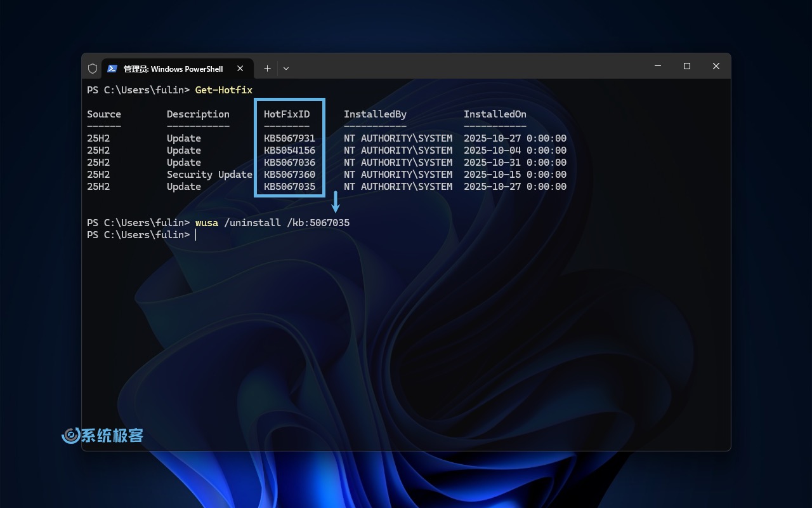Open a new terminal tab with the plus button

(x=267, y=68)
